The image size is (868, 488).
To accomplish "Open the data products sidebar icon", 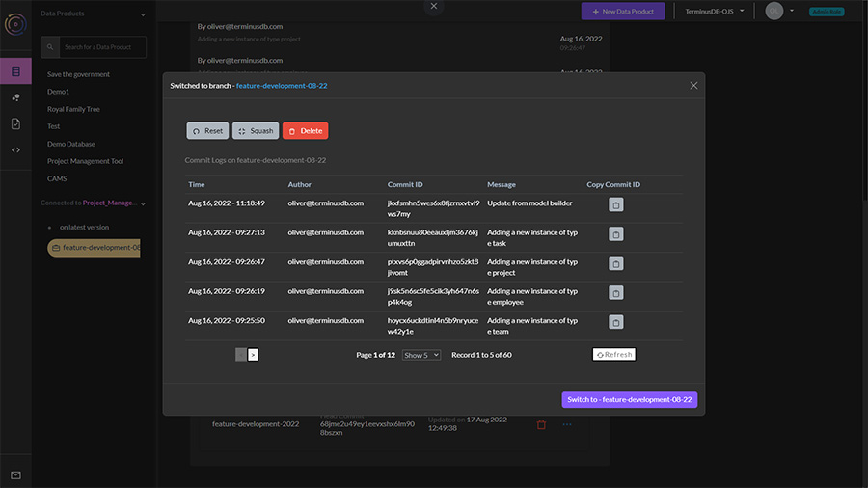I will point(15,71).
